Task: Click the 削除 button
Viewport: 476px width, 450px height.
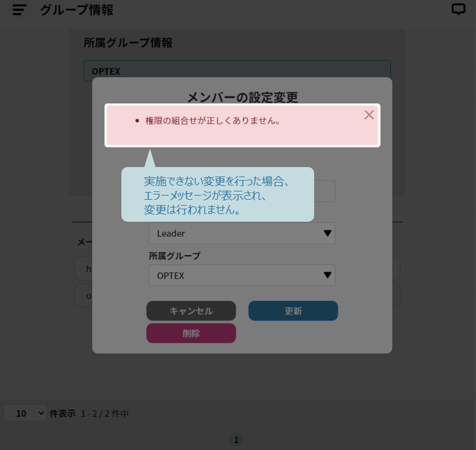Action: 191,333
